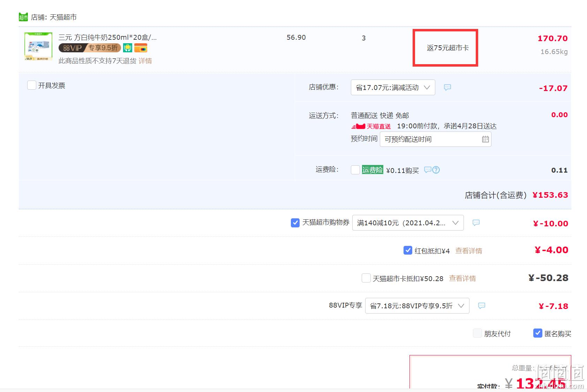Open the 88VIP专享 discount dropdown
587x392 pixels.
[x=417, y=306]
